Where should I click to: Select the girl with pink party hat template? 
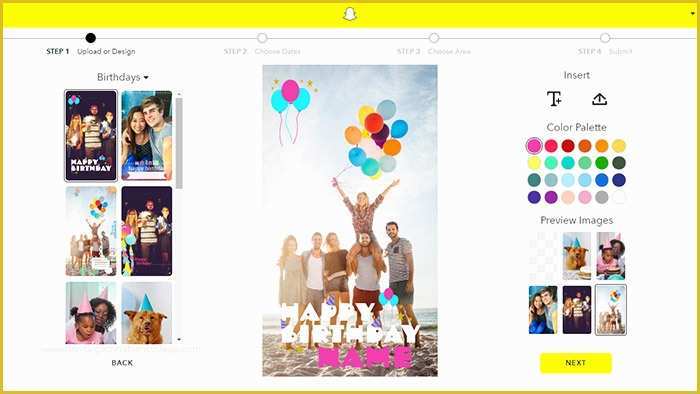tap(91, 313)
